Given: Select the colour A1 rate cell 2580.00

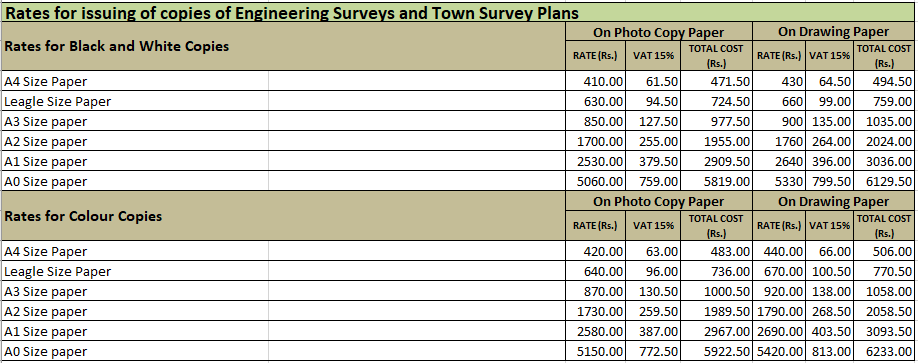Looking at the screenshot, I should (x=595, y=331).
